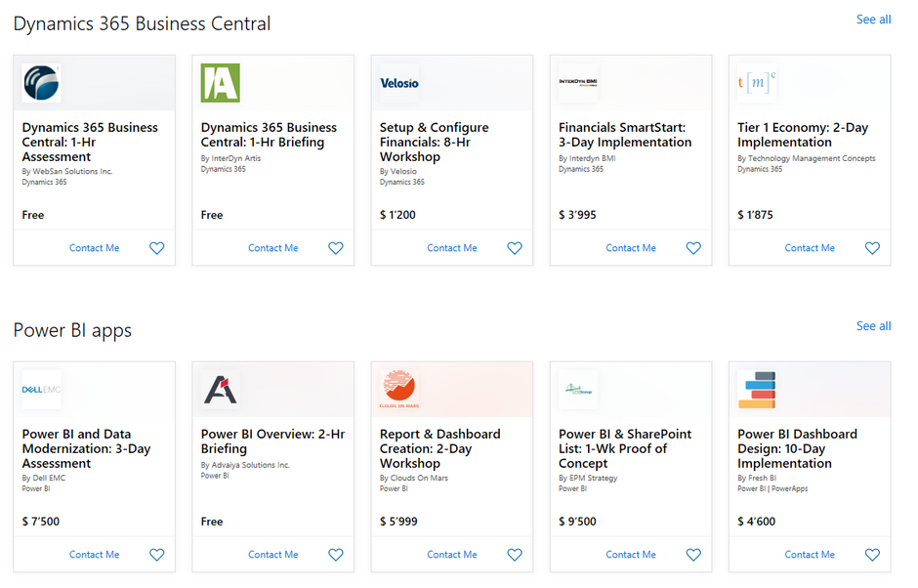
Task: Click the "By InterDyn Artis" text
Action: coord(230,158)
